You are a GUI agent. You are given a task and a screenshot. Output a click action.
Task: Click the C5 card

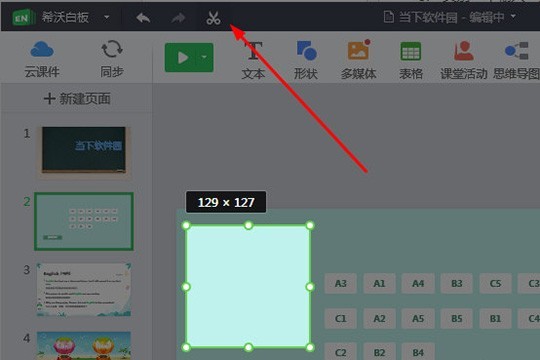coord(495,284)
